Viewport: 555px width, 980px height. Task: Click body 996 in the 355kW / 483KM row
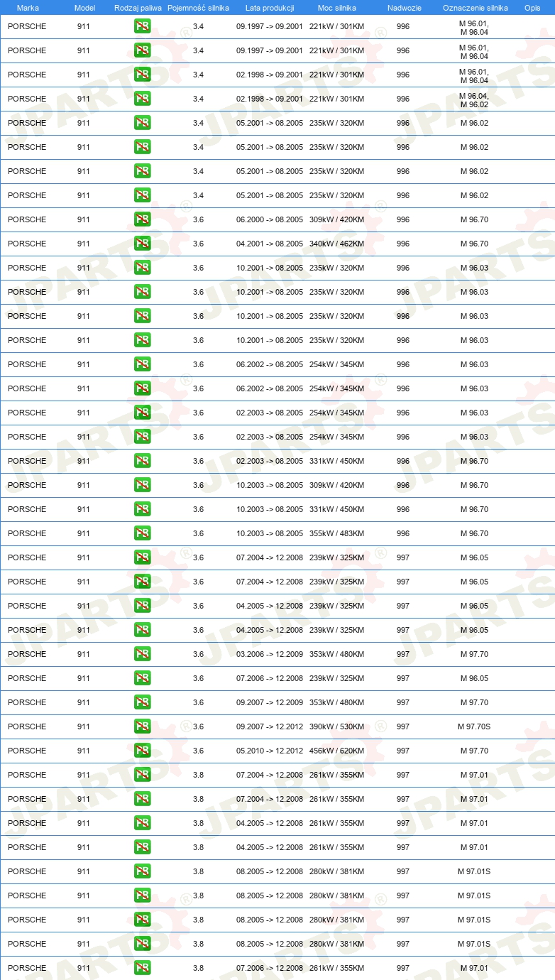tap(403, 533)
